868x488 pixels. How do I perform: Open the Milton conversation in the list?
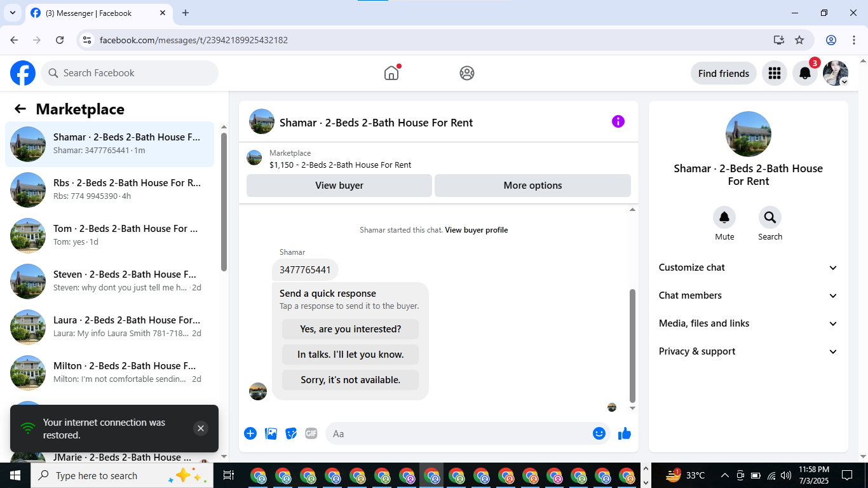109,373
